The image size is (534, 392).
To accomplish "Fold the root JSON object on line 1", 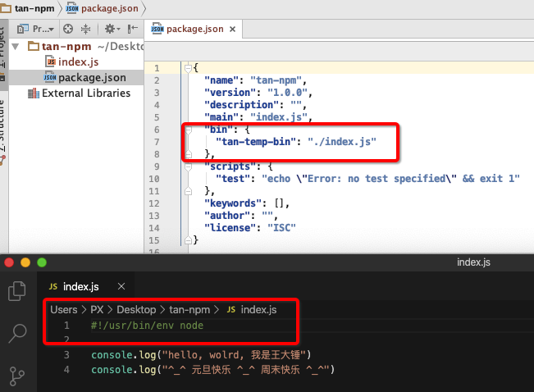I will [x=187, y=67].
